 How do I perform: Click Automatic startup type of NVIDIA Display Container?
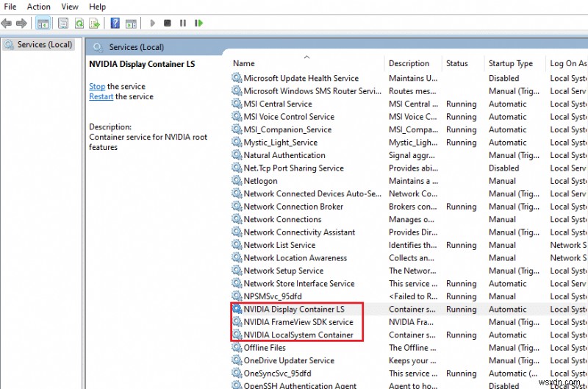(507, 309)
